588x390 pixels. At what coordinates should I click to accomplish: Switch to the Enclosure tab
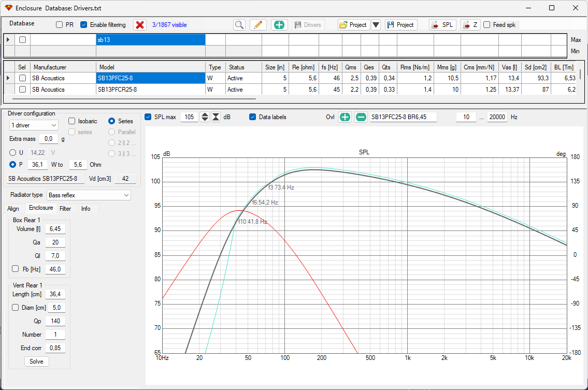(x=41, y=208)
